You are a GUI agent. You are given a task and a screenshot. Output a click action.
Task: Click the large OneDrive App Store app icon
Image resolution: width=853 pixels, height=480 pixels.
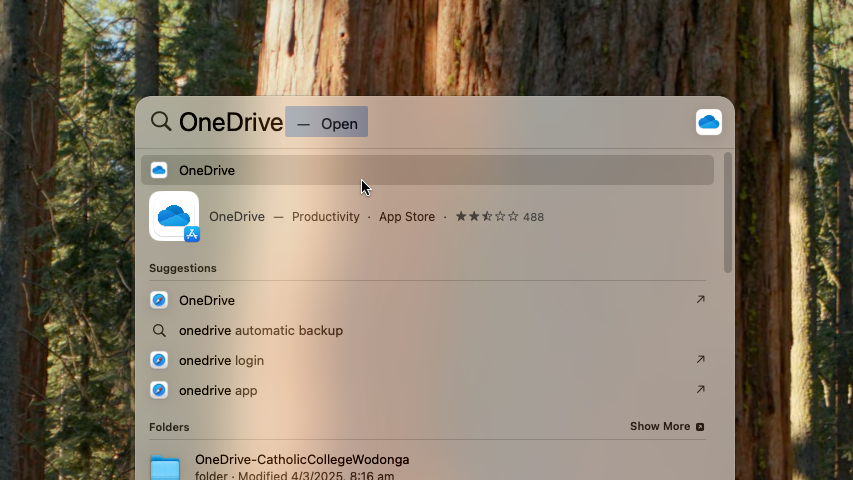[x=174, y=216]
